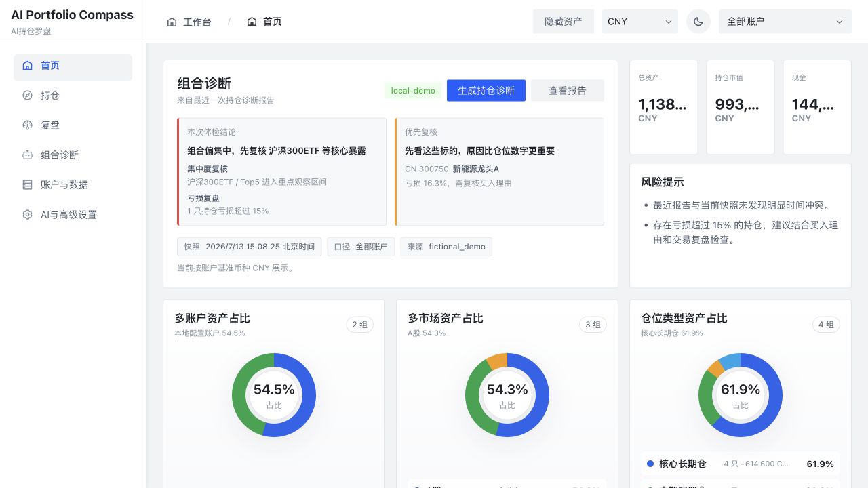Click the 54.5% donut chart center
Screen dimensions: 868x488
click(x=274, y=395)
